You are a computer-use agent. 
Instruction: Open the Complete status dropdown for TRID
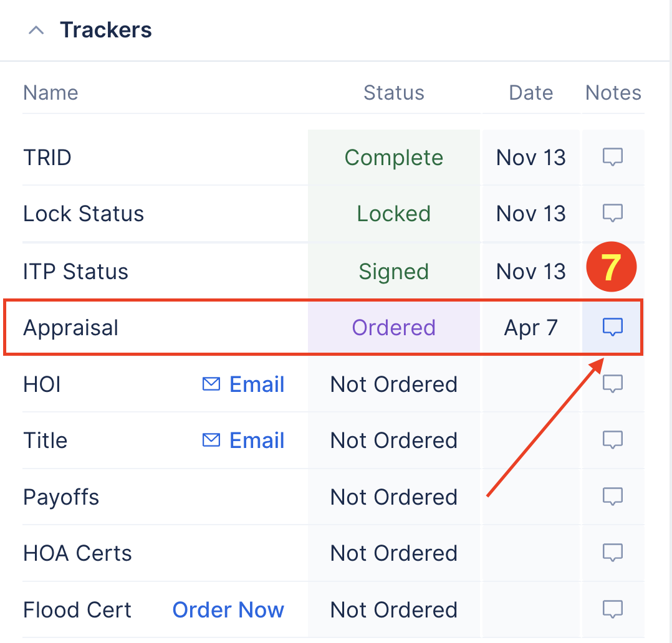(x=394, y=157)
